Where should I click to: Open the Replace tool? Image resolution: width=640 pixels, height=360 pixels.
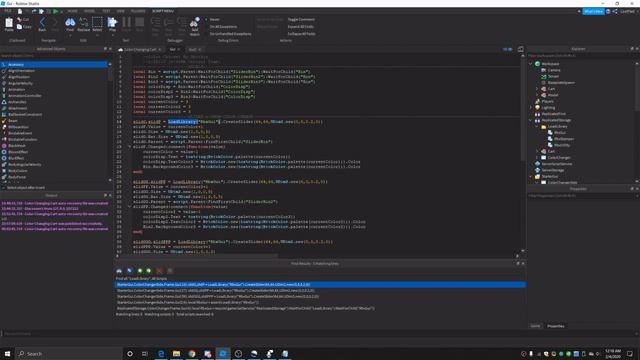[84, 24]
